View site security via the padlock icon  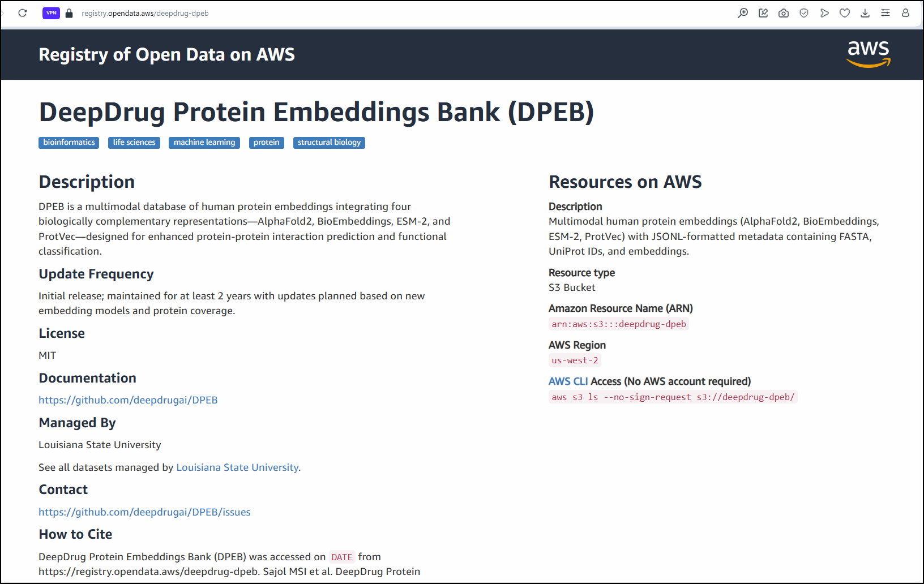(x=69, y=13)
